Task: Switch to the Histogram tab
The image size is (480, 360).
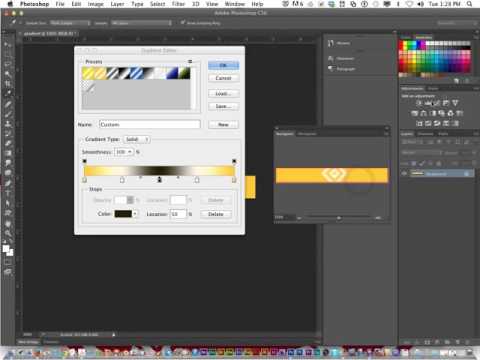Action: [307, 134]
